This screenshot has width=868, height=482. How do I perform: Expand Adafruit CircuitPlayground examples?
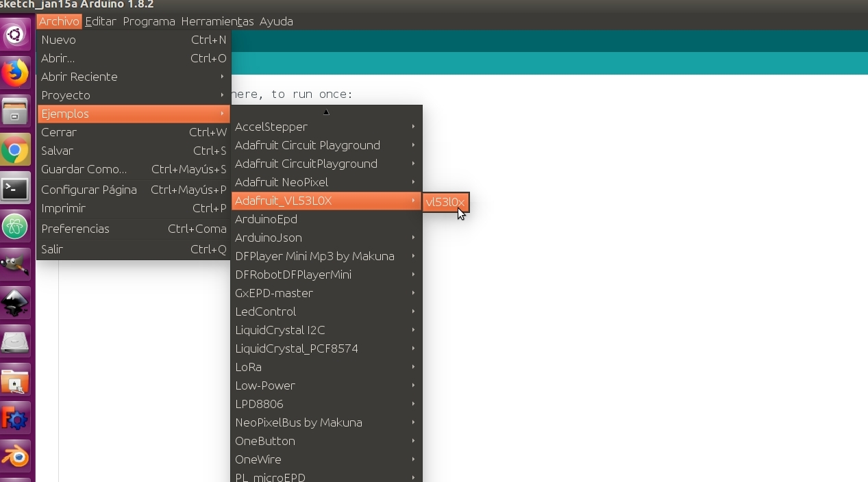point(326,164)
